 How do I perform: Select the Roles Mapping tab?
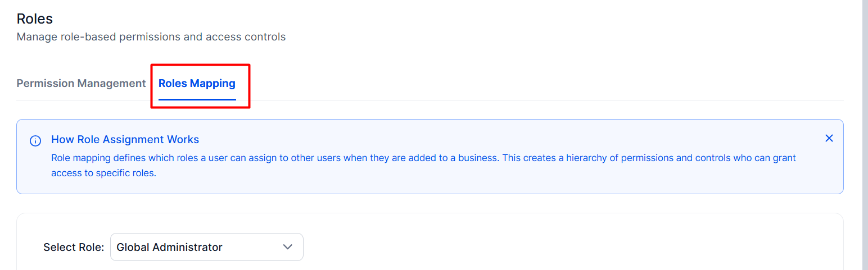[x=197, y=83]
